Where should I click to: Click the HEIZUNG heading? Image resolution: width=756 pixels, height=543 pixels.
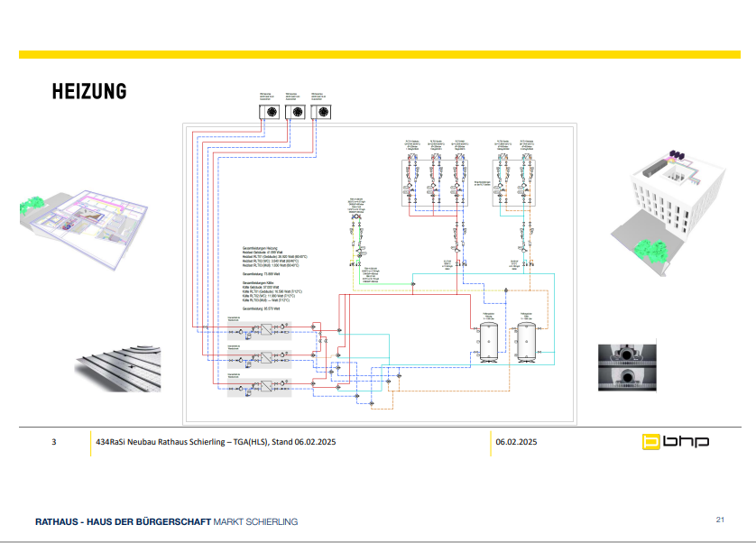(x=88, y=91)
